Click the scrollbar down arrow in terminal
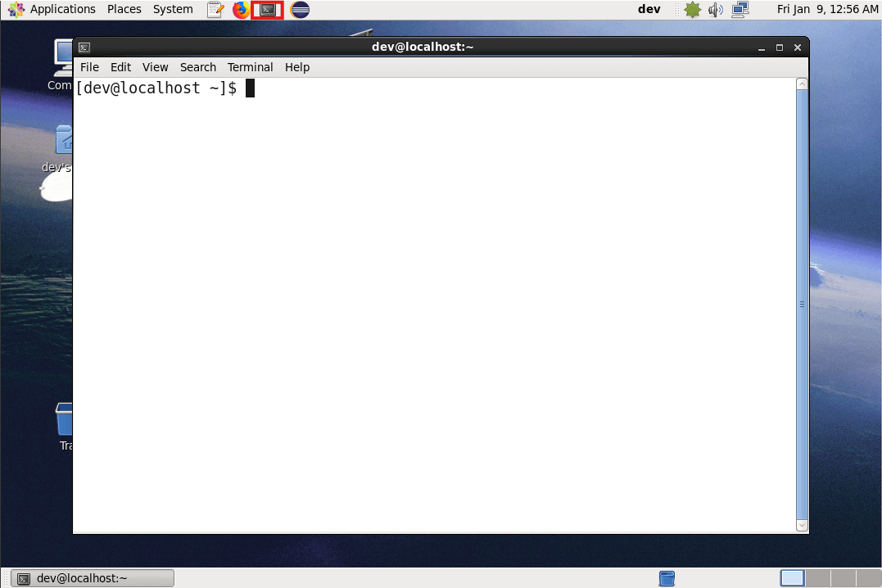The width and height of the screenshot is (882, 588). (802, 525)
